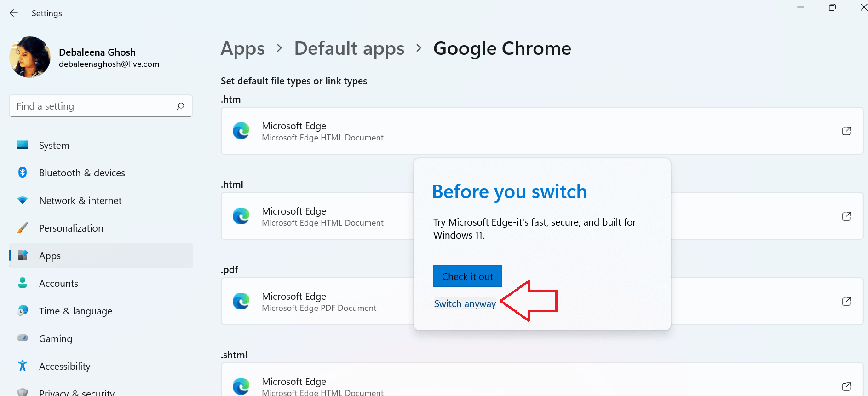
Task: Open external link icon for .htm row
Action: pos(846,131)
